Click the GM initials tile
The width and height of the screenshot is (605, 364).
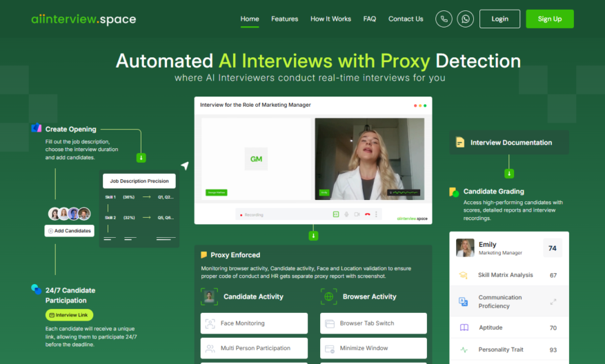tap(256, 159)
